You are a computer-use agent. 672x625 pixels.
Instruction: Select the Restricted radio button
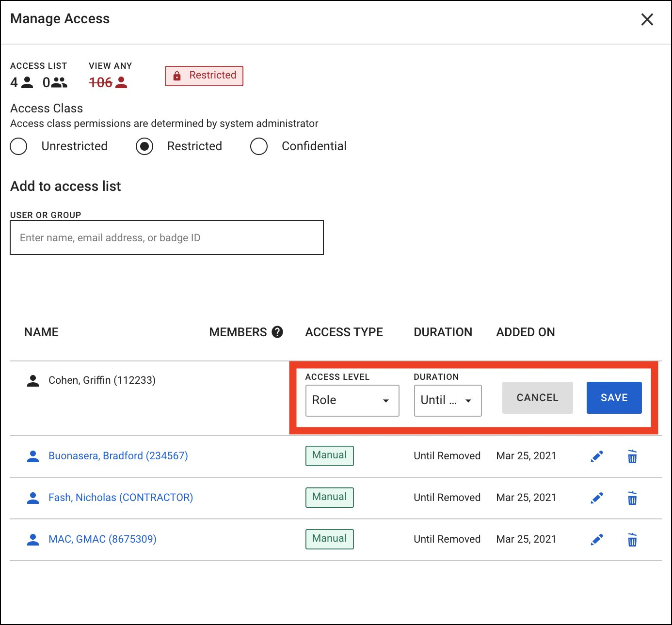click(144, 146)
